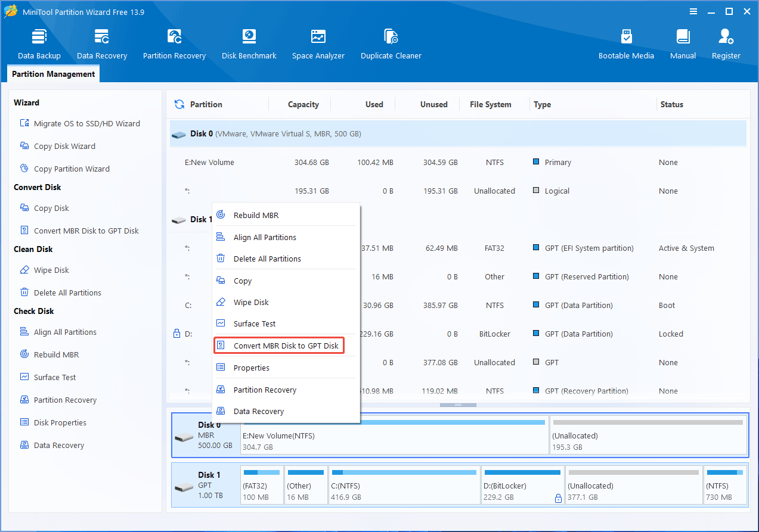This screenshot has width=759, height=532.
Task: Open Partition Recovery in the sidebar
Action: (x=58, y=400)
